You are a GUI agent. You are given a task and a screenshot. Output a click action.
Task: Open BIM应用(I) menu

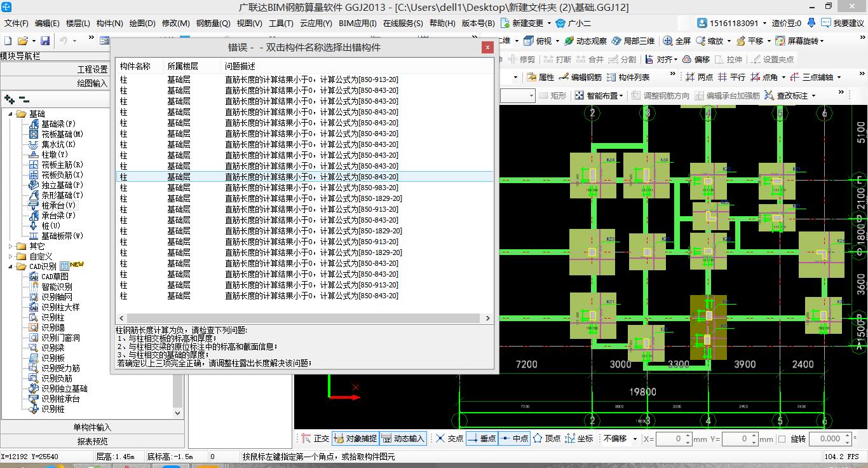[358, 23]
